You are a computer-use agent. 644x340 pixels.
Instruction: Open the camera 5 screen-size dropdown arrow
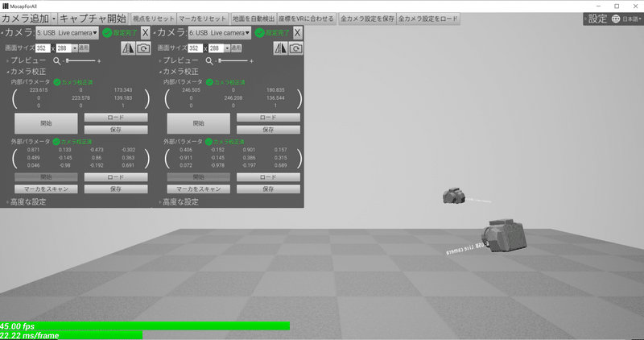tap(75, 48)
